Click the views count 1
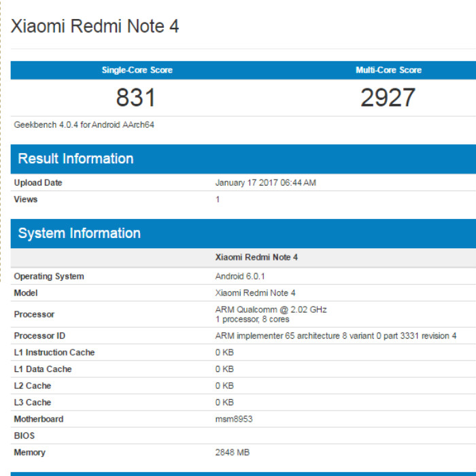The height and width of the screenshot is (476, 476). 218,199
